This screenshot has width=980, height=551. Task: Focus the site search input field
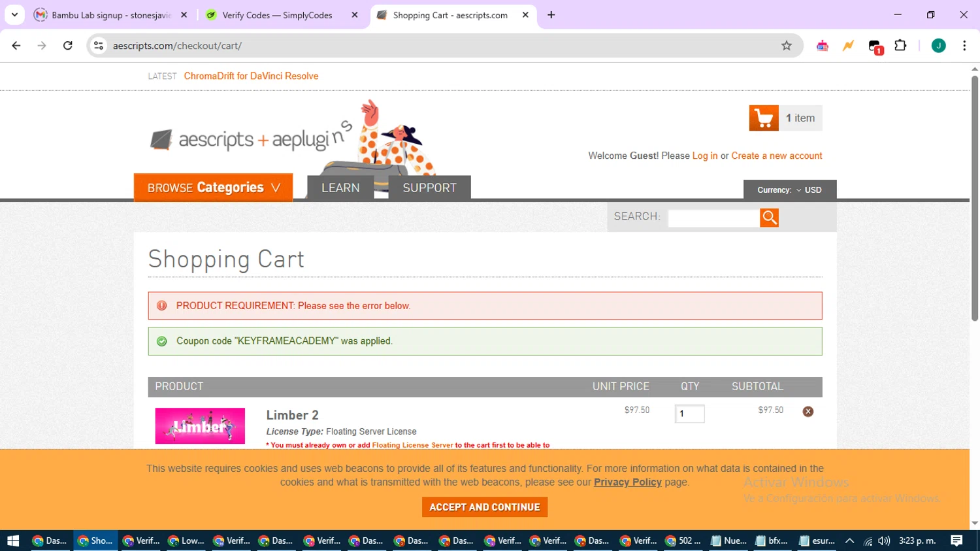pyautogui.click(x=713, y=218)
